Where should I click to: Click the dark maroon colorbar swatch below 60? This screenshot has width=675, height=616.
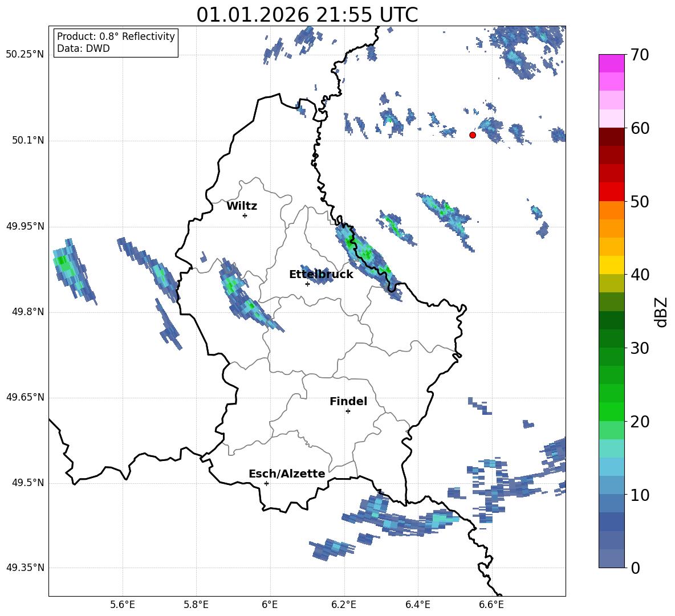coord(611,137)
